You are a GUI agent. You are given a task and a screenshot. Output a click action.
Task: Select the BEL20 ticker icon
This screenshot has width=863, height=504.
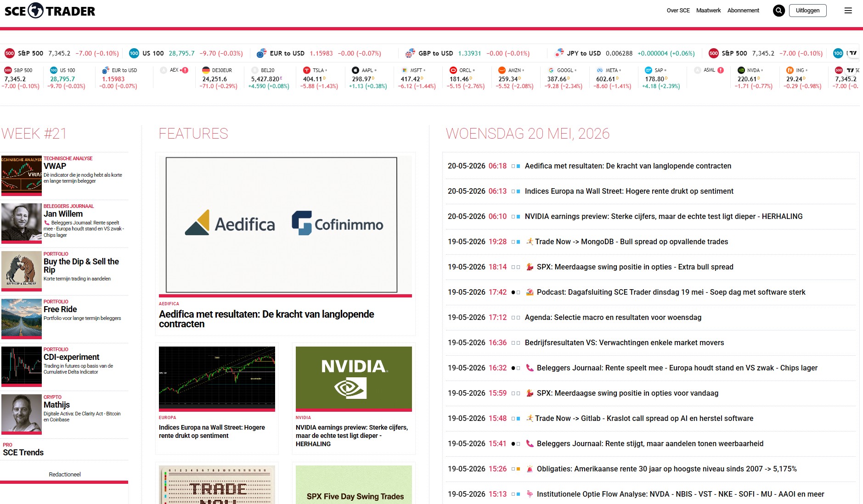(255, 70)
